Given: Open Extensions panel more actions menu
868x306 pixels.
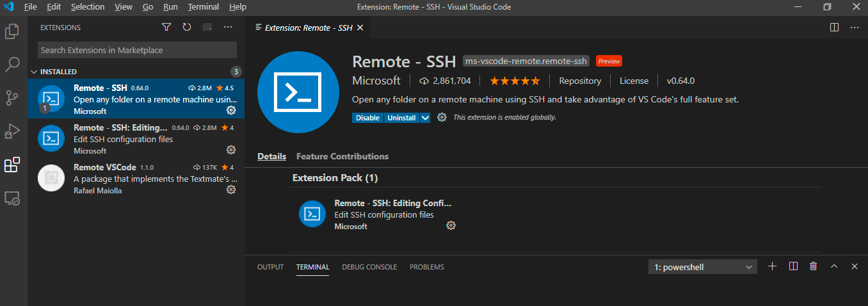Looking at the screenshot, I should point(228,28).
